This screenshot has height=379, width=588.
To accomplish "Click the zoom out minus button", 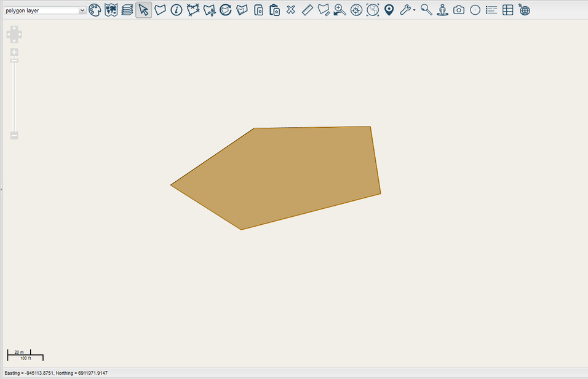I will click(x=14, y=135).
